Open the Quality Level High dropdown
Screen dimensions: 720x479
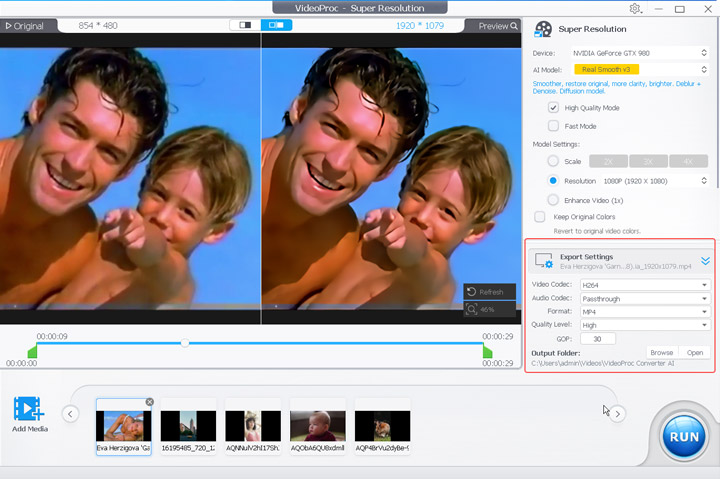(645, 325)
